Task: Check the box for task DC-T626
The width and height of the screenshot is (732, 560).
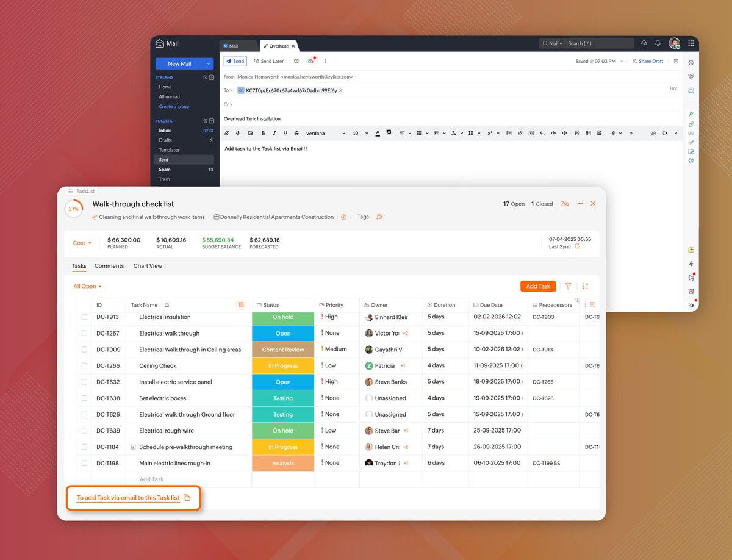Action: coord(85,414)
